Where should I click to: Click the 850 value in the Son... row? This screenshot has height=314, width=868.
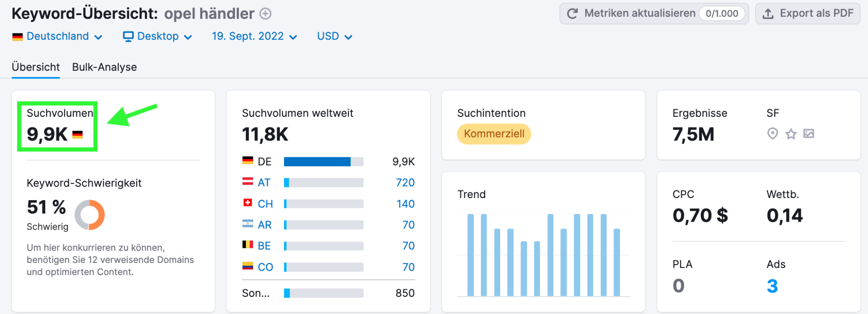click(x=405, y=293)
